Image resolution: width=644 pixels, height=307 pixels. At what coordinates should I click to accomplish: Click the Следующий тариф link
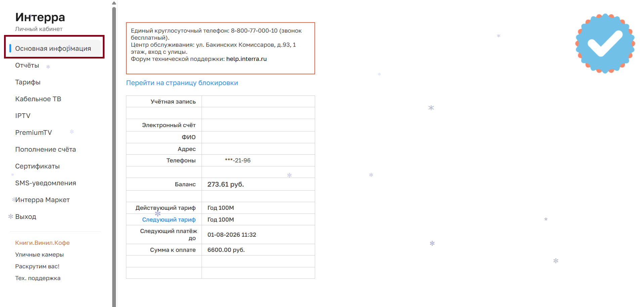click(x=169, y=220)
